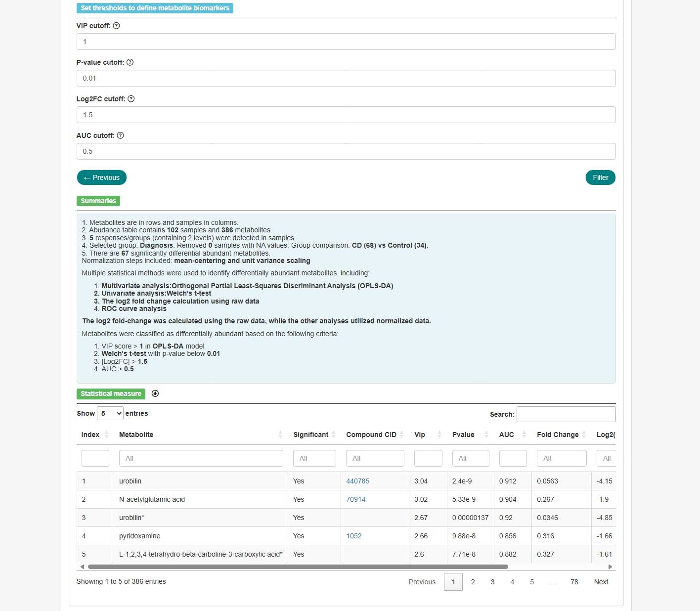Sort table by Vip column

428,435
